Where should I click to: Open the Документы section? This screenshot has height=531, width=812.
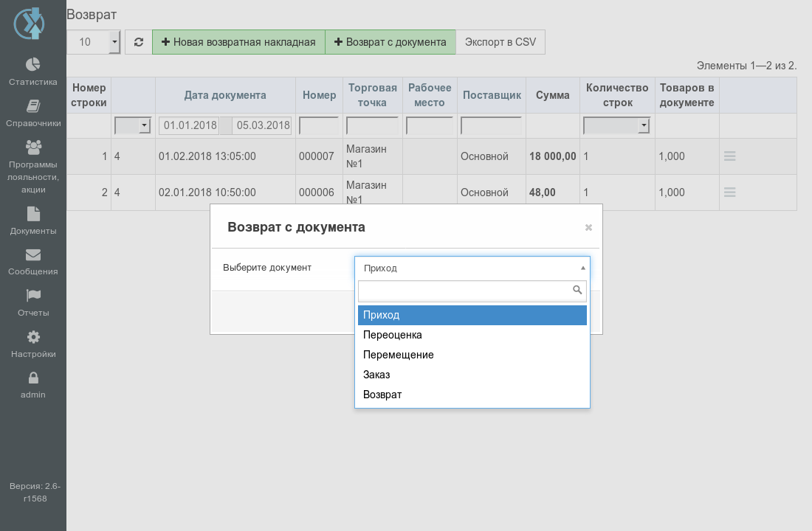tap(33, 221)
